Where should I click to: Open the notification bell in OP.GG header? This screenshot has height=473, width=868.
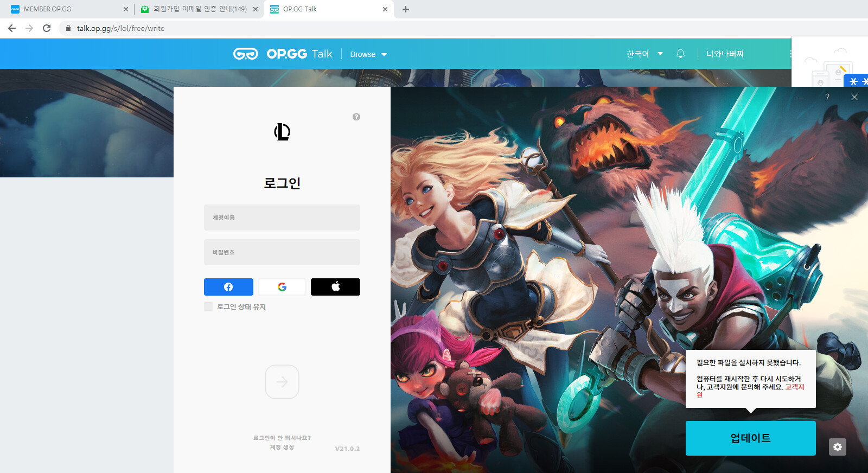click(680, 54)
